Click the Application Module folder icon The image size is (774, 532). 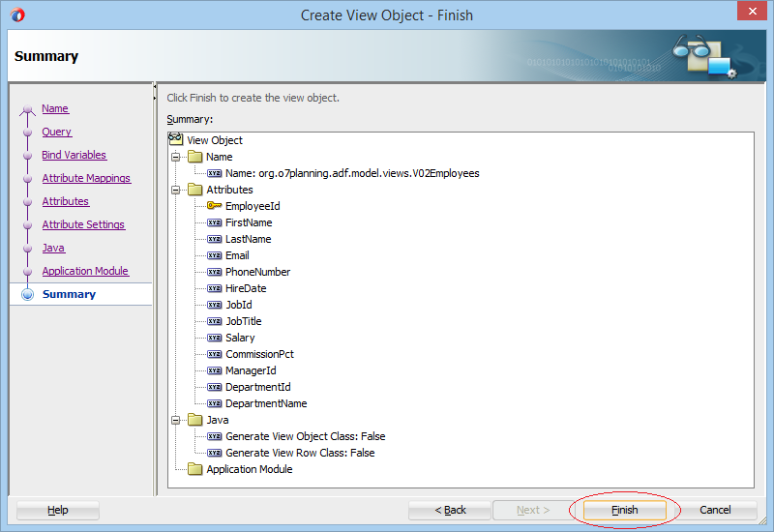[x=195, y=469]
